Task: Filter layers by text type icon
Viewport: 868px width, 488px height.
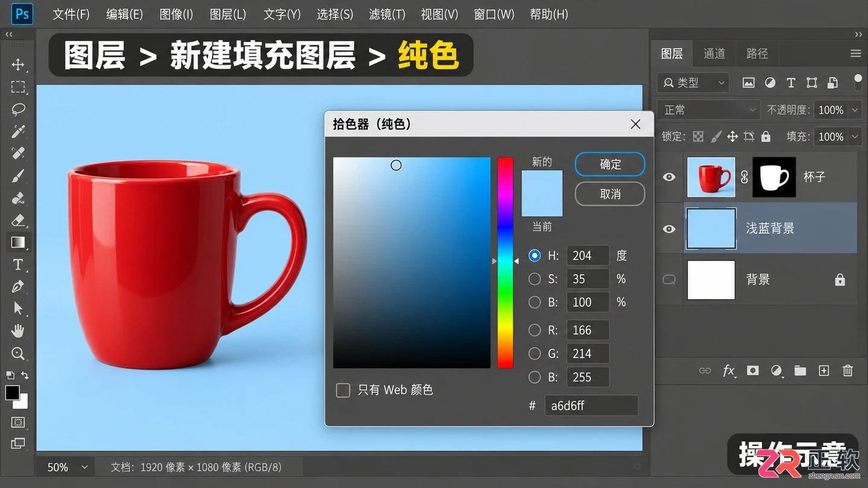Action: point(791,83)
